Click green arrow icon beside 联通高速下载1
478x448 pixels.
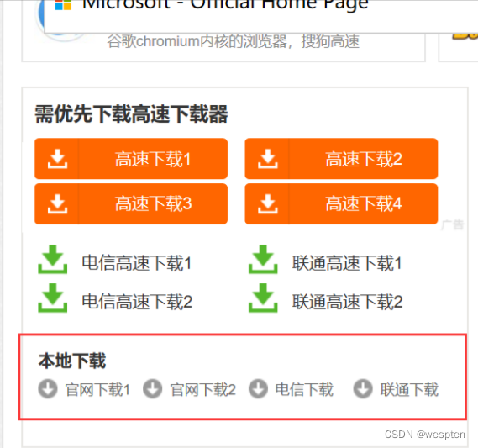[x=263, y=259]
